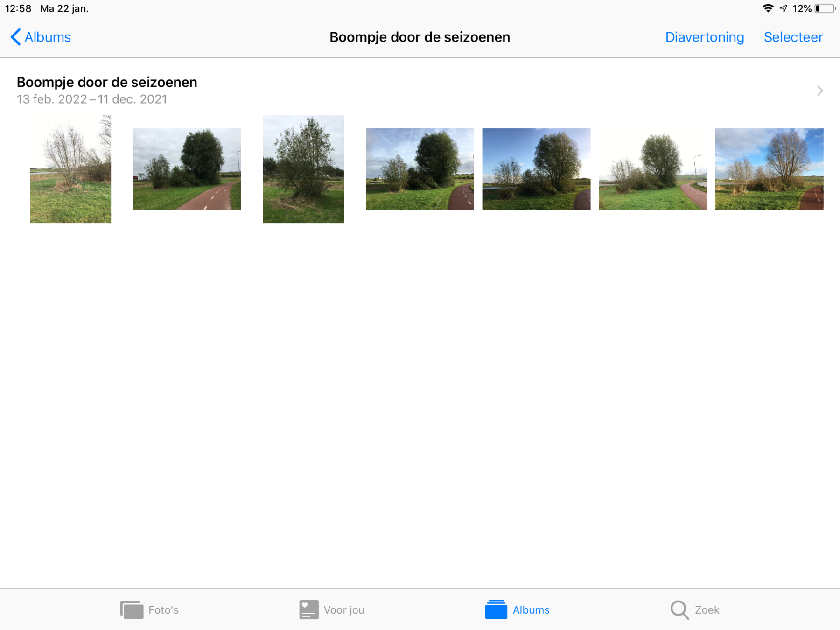Open first photo of bare tree in portrait
The height and width of the screenshot is (630, 840).
click(x=70, y=169)
